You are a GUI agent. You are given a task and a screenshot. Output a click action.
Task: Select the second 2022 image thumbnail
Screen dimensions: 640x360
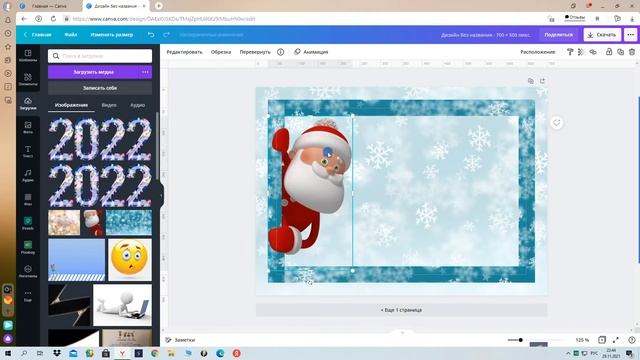[100, 185]
